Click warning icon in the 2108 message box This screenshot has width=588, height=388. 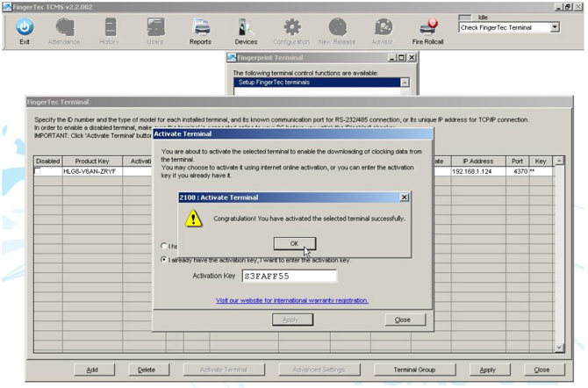[193, 219]
